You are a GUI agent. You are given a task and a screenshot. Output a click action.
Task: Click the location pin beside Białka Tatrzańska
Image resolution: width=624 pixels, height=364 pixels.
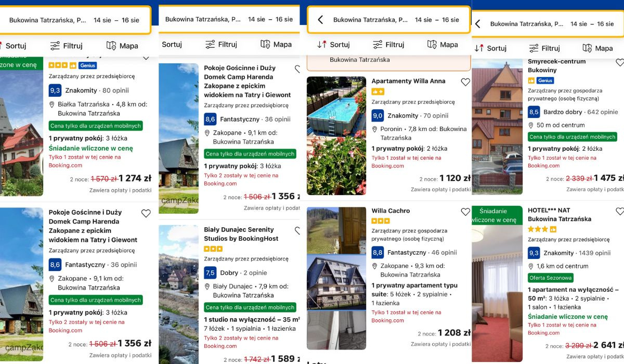click(x=51, y=104)
